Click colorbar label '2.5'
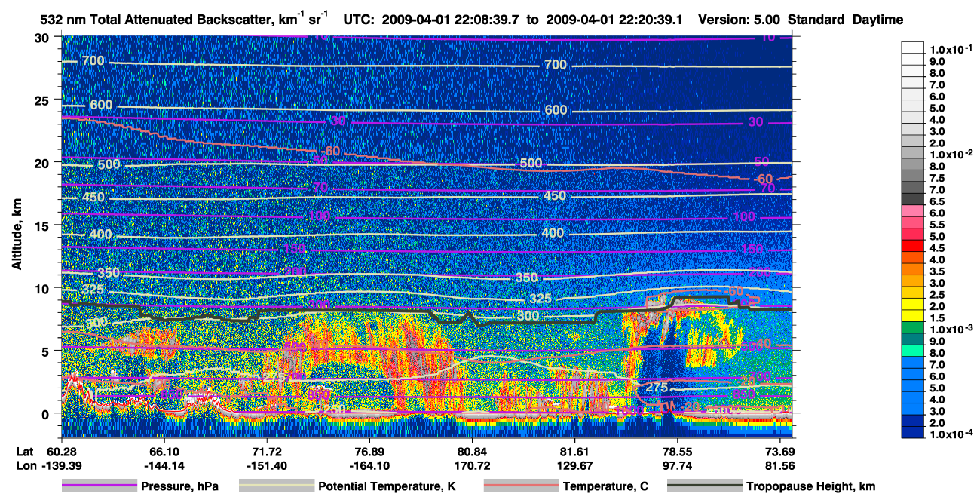 tap(939, 295)
